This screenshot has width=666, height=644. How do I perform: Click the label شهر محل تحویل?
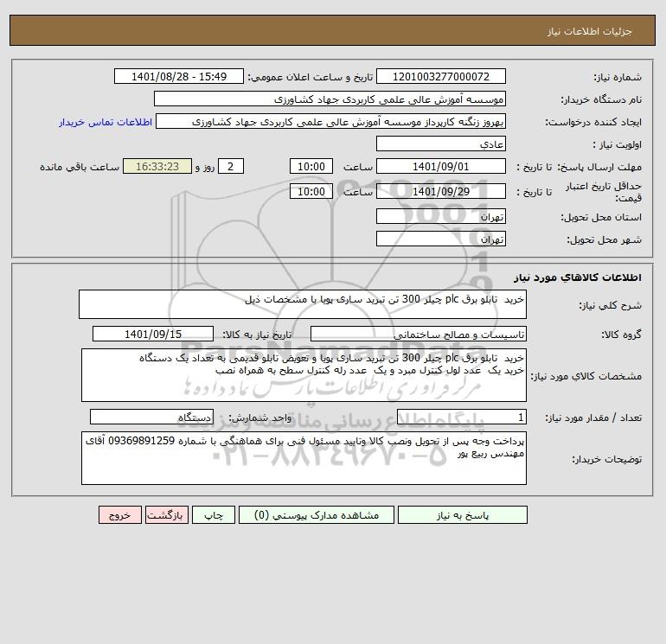click(605, 239)
